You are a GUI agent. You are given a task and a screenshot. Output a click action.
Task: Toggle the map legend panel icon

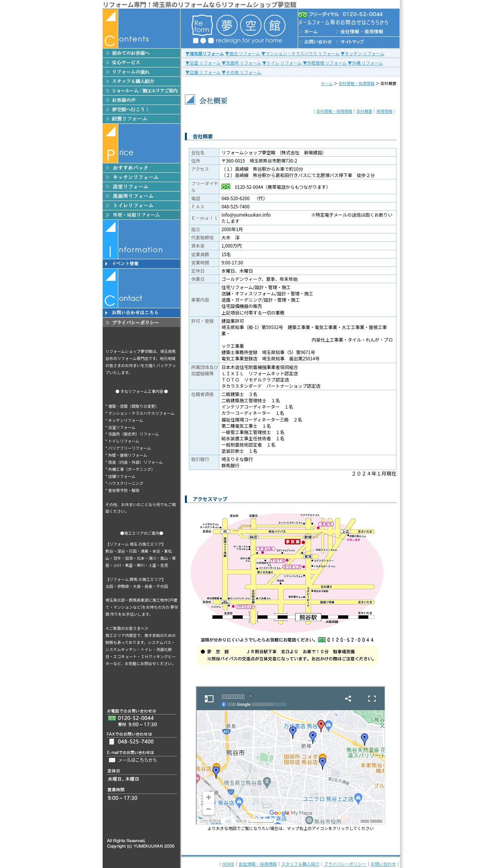[209, 698]
